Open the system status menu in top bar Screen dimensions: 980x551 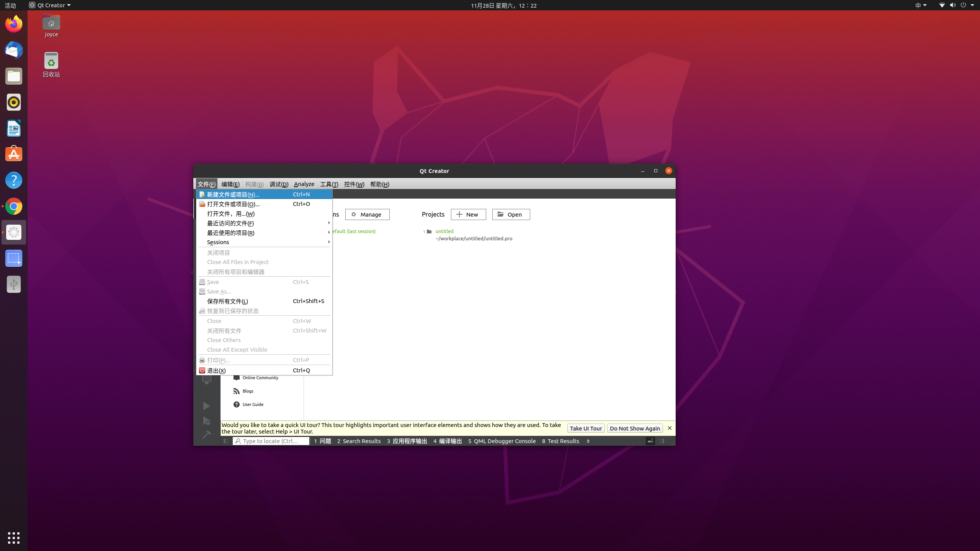[x=956, y=5]
